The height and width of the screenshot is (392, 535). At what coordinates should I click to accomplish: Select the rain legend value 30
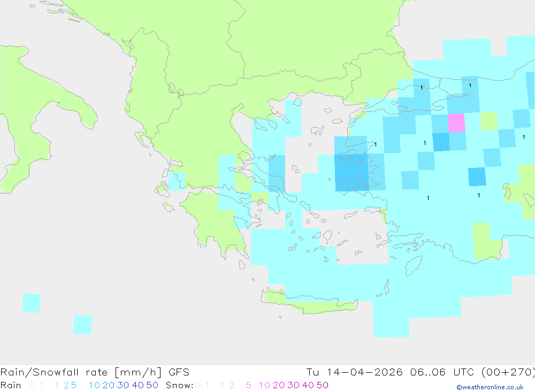click(123, 385)
